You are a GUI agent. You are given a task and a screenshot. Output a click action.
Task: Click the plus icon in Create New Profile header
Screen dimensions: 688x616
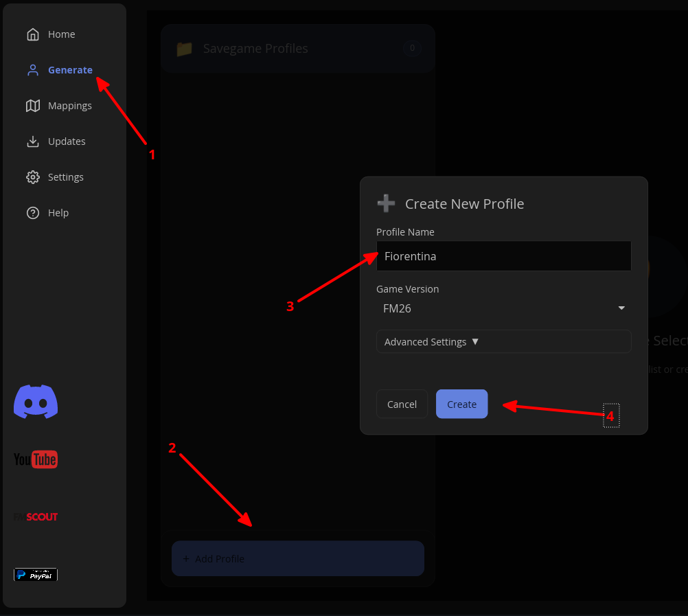pos(386,203)
